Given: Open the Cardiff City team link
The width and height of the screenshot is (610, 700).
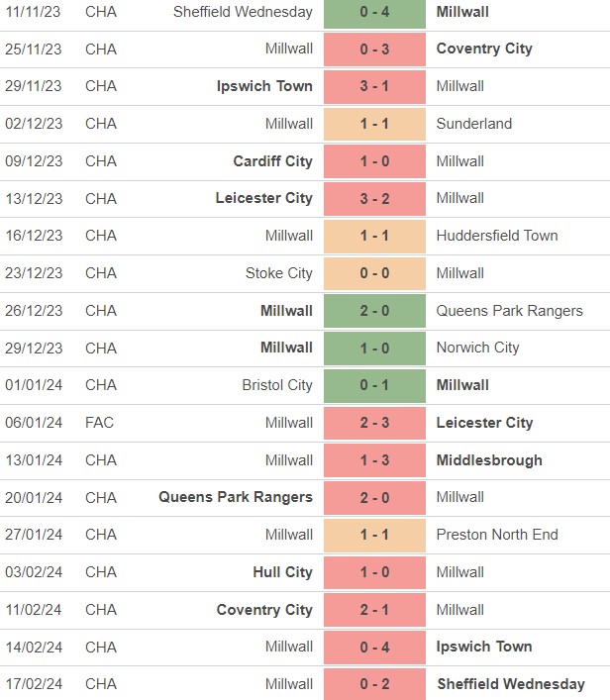Looking at the screenshot, I should pos(272,161).
